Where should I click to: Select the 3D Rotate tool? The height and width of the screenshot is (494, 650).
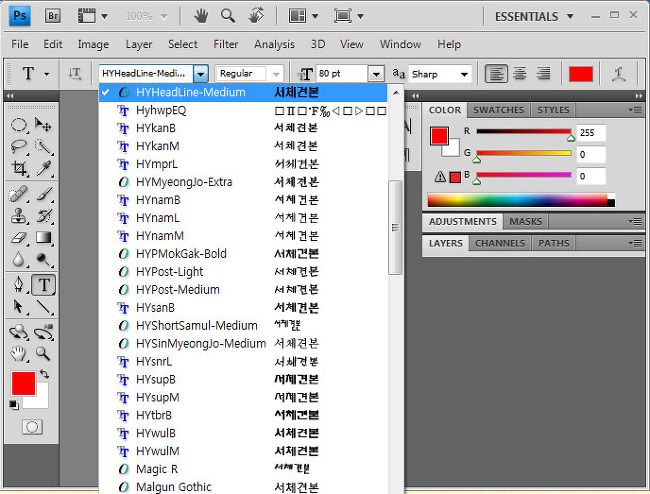click(x=19, y=332)
